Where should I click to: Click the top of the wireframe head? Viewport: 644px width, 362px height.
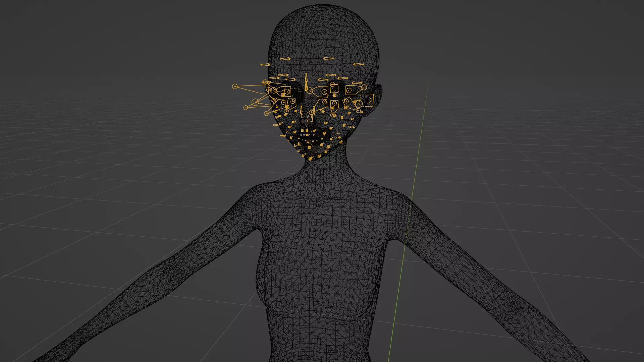click(x=324, y=7)
